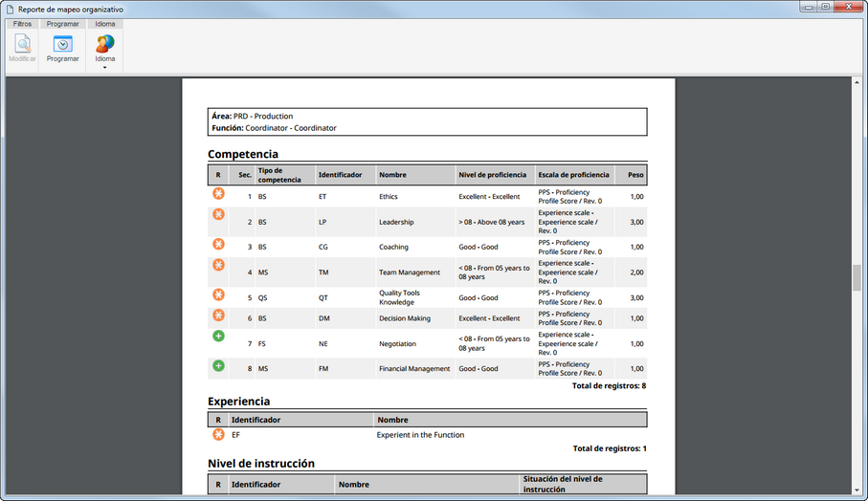The image size is (868, 501).
Task: Click the document icon in the title bar
Action: (10, 9)
